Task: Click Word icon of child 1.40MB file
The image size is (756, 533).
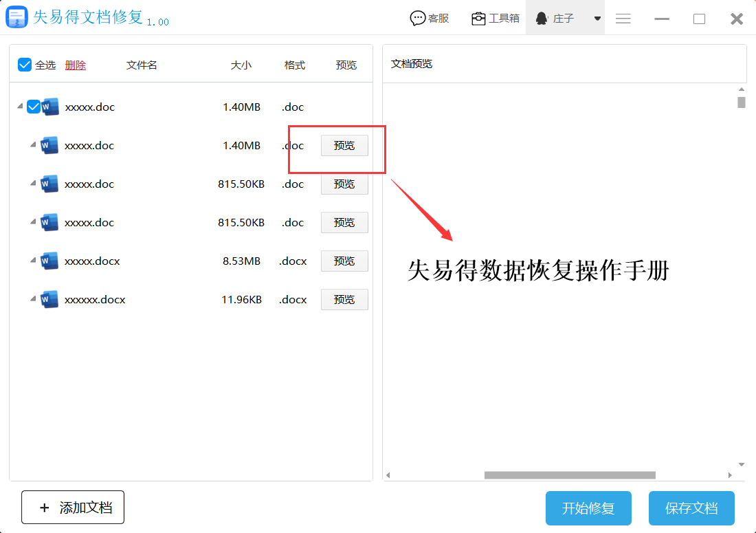Action: click(49, 145)
